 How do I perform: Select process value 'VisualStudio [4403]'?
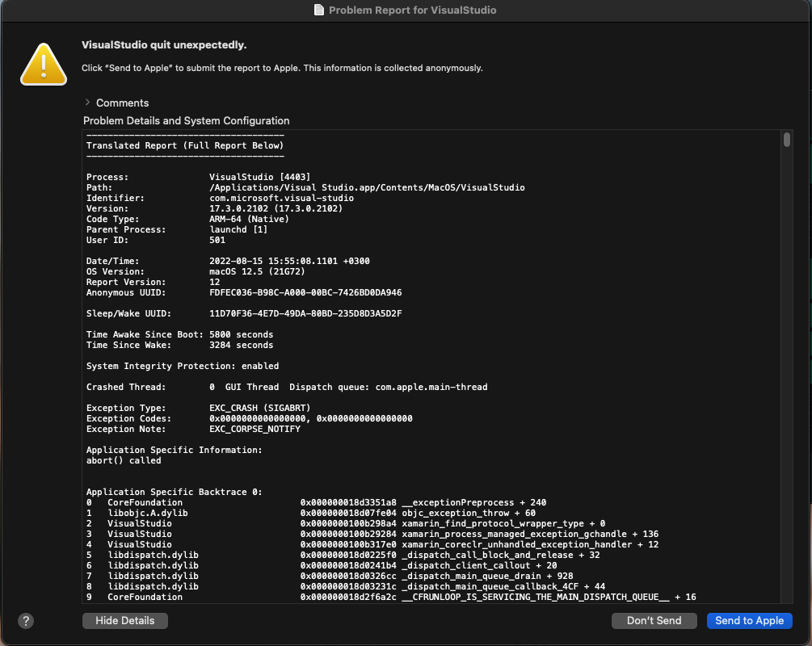259,177
